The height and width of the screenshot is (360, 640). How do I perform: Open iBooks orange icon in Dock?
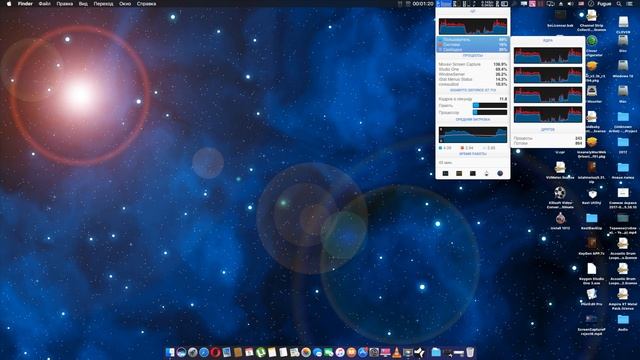click(x=351, y=352)
